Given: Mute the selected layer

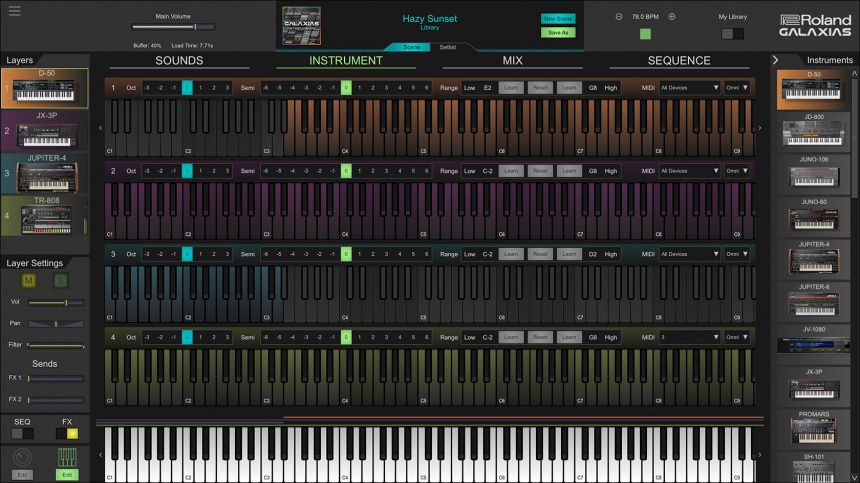Looking at the screenshot, I should tap(29, 281).
